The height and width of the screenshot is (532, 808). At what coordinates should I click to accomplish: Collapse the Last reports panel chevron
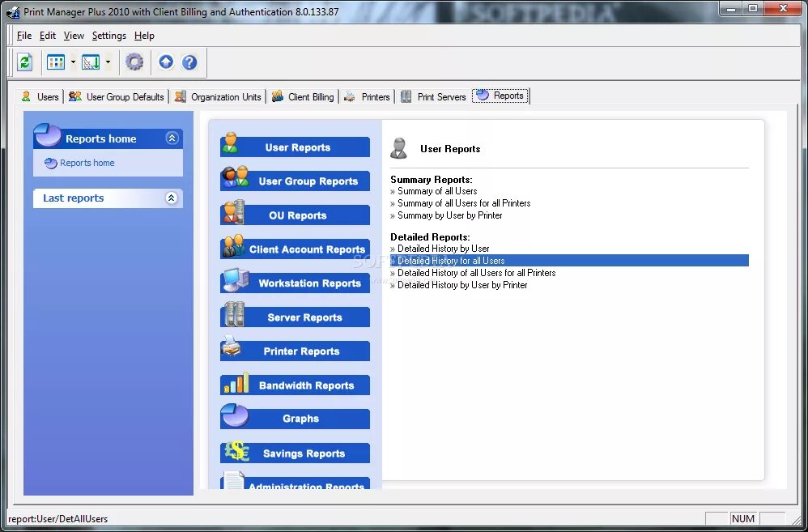[172, 198]
